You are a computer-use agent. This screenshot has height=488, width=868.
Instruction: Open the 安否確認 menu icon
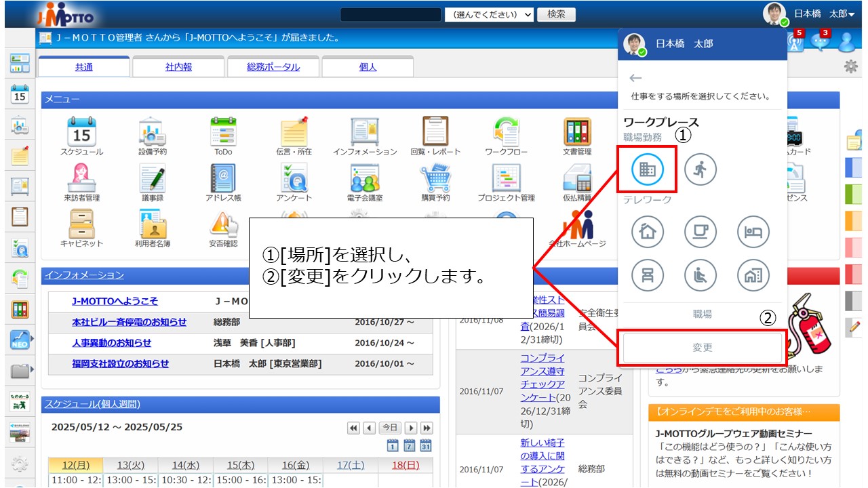223,224
